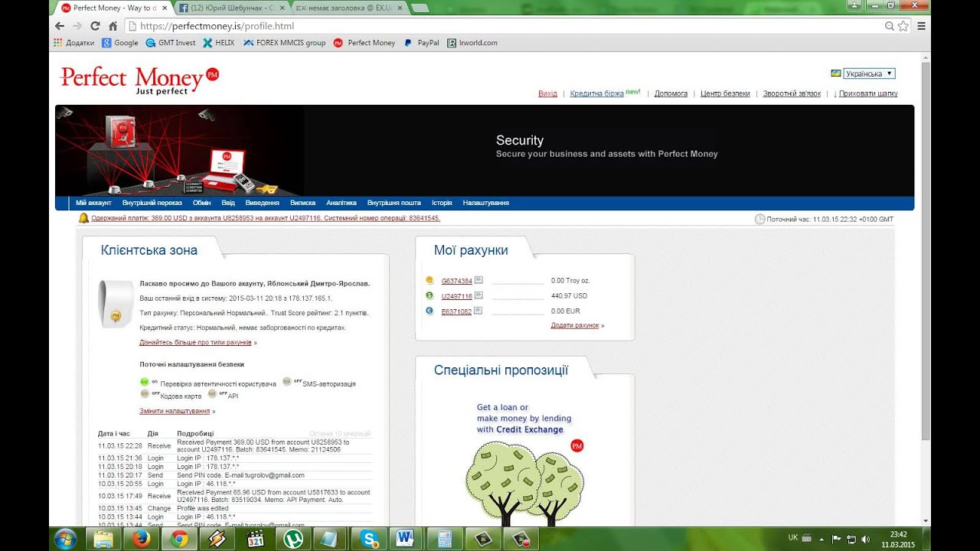The image size is (980, 551).
Task: Open Skype from the taskbar
Action: (369, 539)
